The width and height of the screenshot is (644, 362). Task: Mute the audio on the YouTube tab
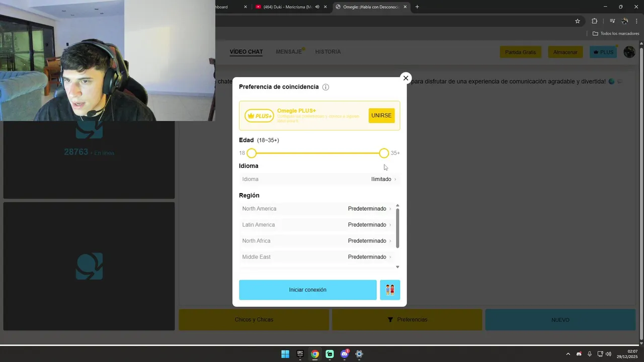(317, 7)
